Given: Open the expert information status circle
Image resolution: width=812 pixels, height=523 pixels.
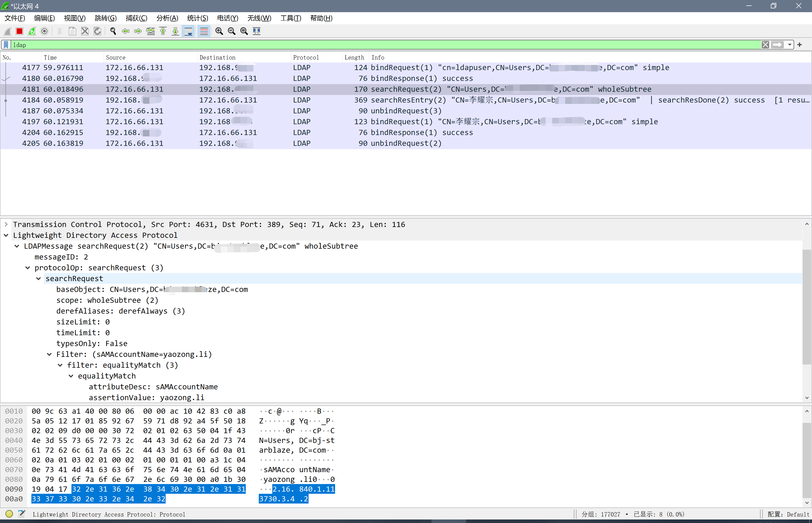Looking at the screenshot, I should 9,514.
